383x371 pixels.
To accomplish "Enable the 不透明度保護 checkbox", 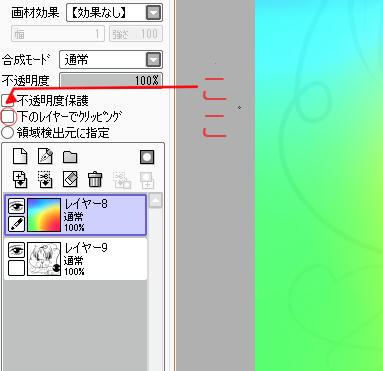I will point(7,100).
